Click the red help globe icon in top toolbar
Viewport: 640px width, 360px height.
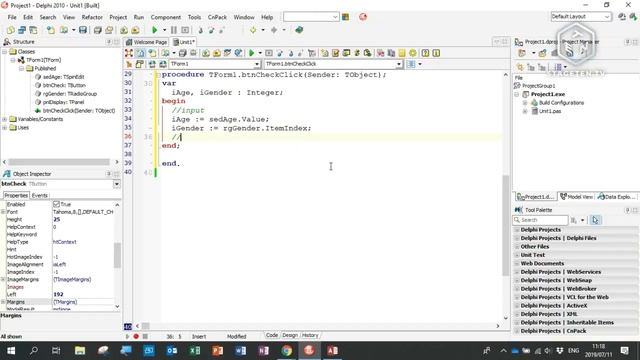(363, 17)
